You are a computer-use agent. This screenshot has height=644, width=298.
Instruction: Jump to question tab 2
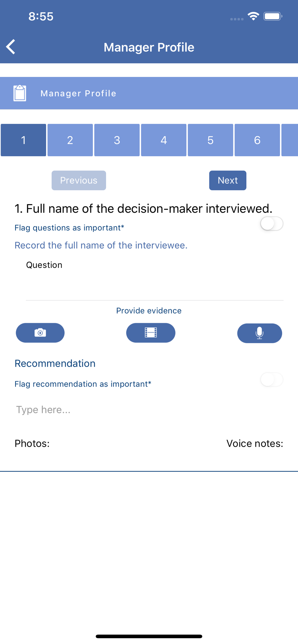pyautogui.click(x=70, y=140)
